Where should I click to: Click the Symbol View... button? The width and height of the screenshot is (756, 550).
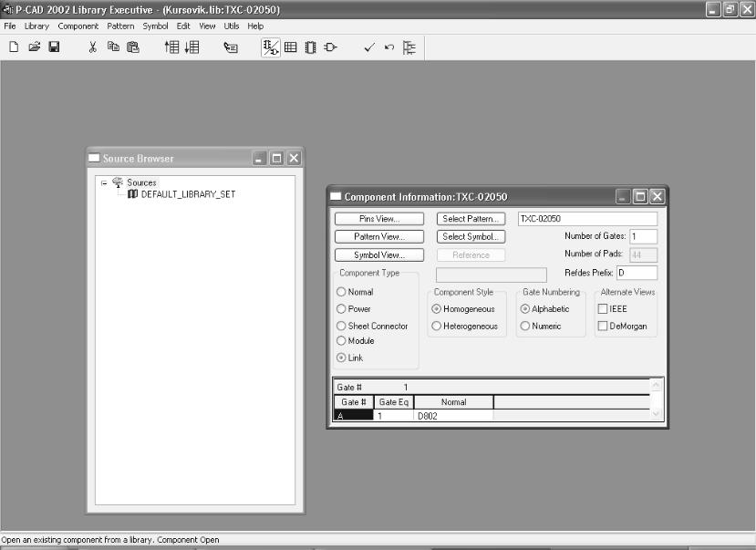click(379, 255)
